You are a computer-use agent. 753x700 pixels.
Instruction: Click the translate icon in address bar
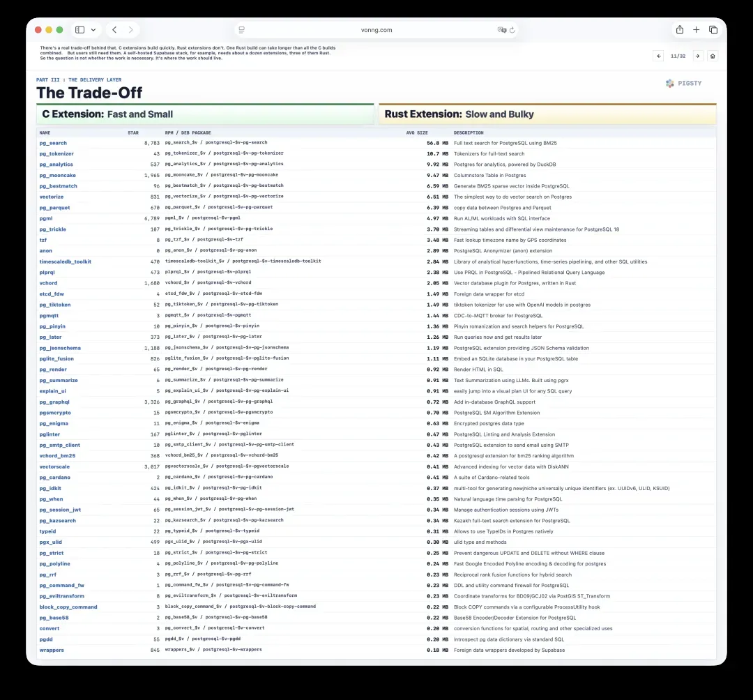point(502,30)
